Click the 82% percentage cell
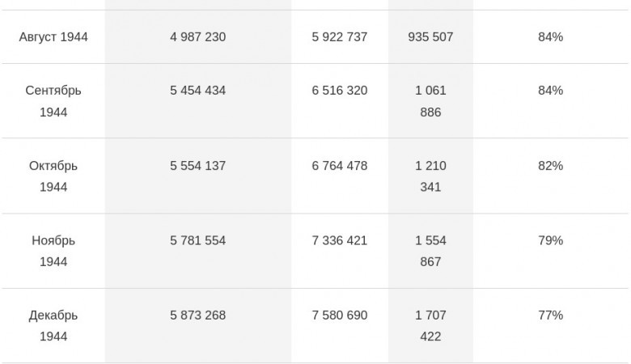The height and width of the screenshot is (364, 631). (550, 166)
